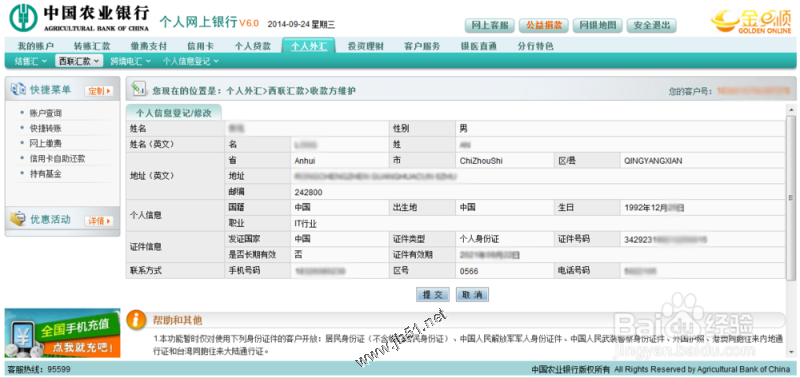Open 分行特色 tab
Screen dimensions: 800x378
point(535,46)
